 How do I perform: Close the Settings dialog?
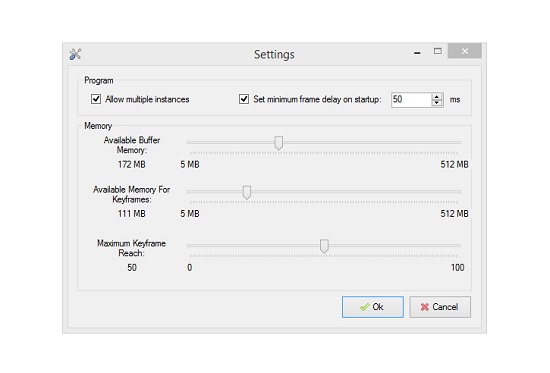pos(465,51)
